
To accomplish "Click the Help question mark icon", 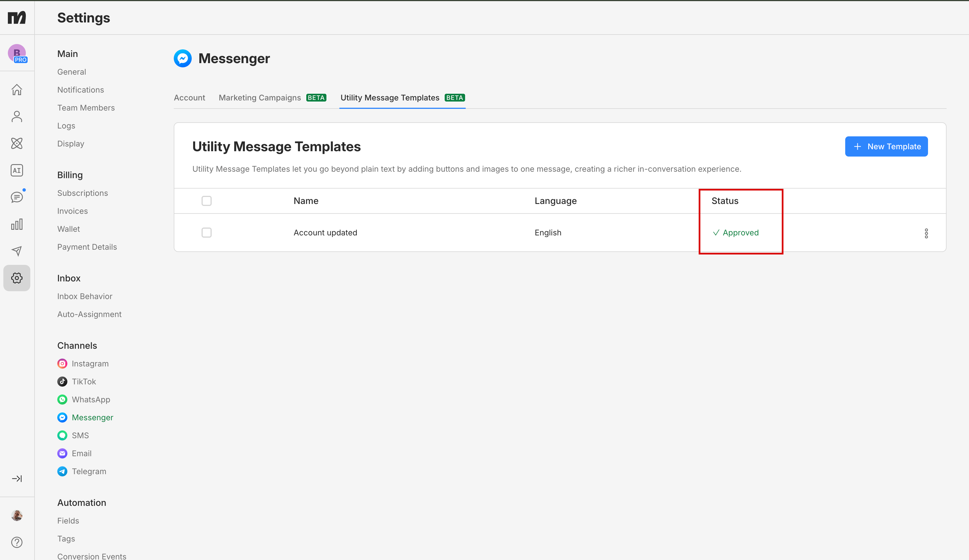I will [x=17, y=542].
